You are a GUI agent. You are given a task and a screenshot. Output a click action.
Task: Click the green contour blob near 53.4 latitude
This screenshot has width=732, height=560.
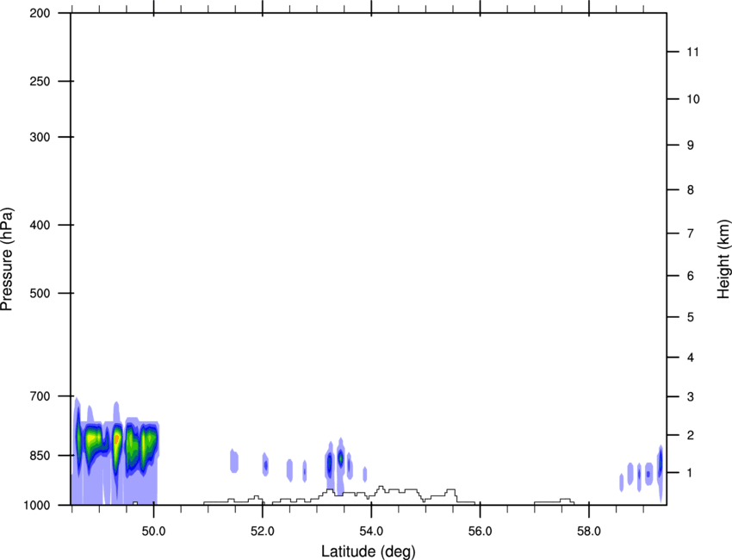341,458
